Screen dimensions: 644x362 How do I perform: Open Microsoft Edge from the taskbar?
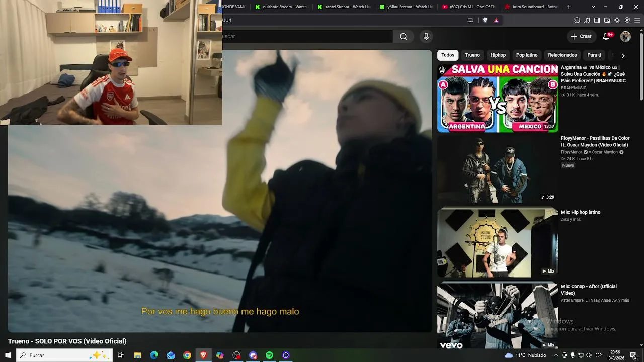154,355
